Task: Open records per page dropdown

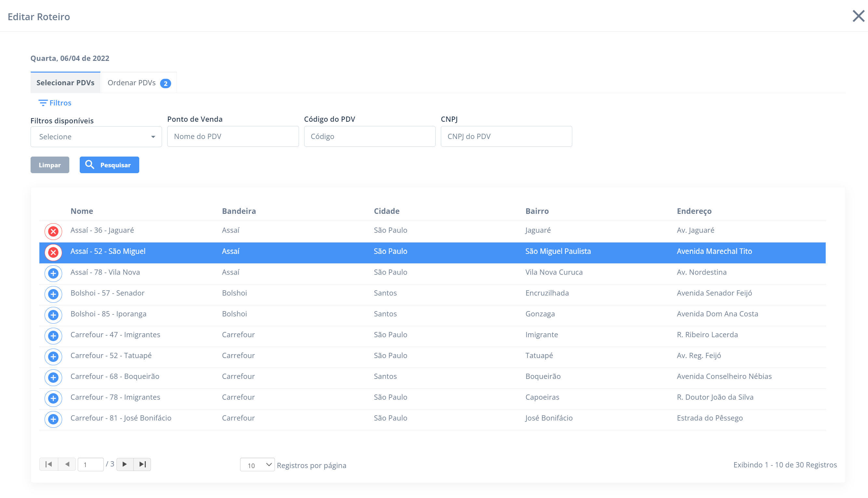Action: coord(257,465)
